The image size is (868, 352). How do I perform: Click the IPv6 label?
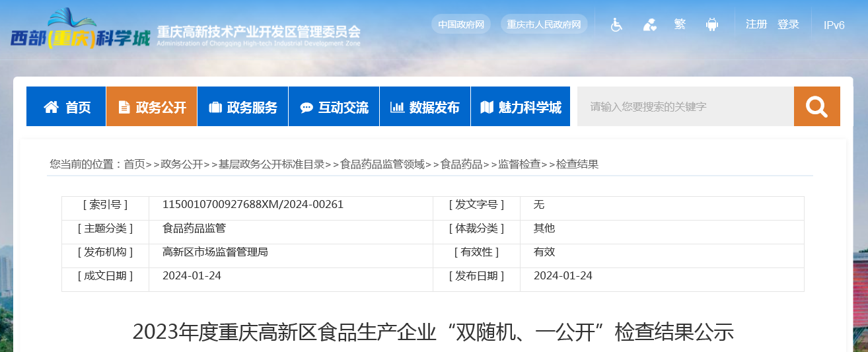834,25
